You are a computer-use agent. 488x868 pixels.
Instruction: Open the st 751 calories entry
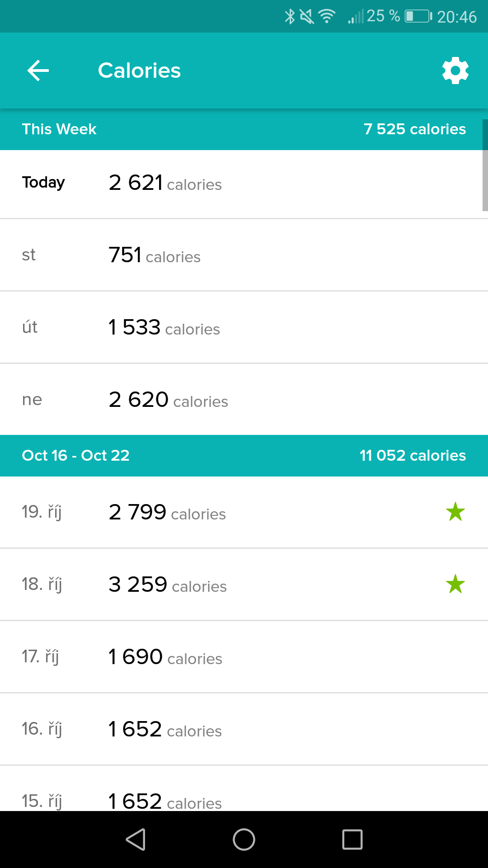click(244, 255)
